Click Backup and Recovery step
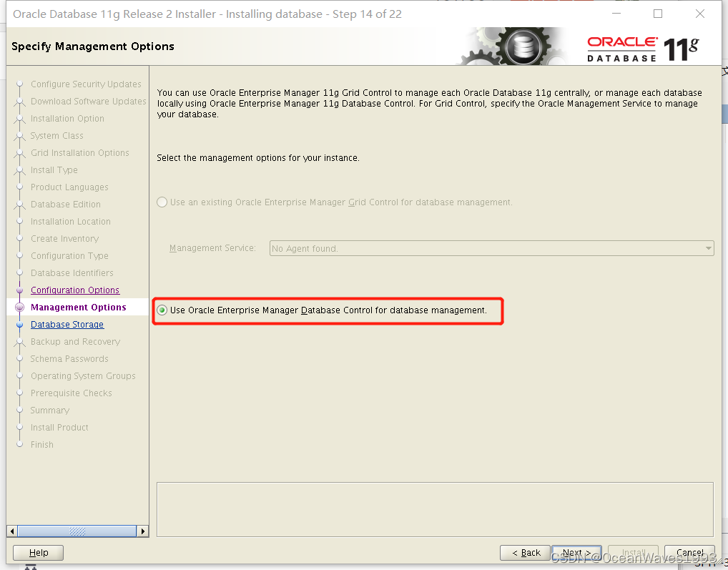 pyautogui.click(x=75, y=342)
